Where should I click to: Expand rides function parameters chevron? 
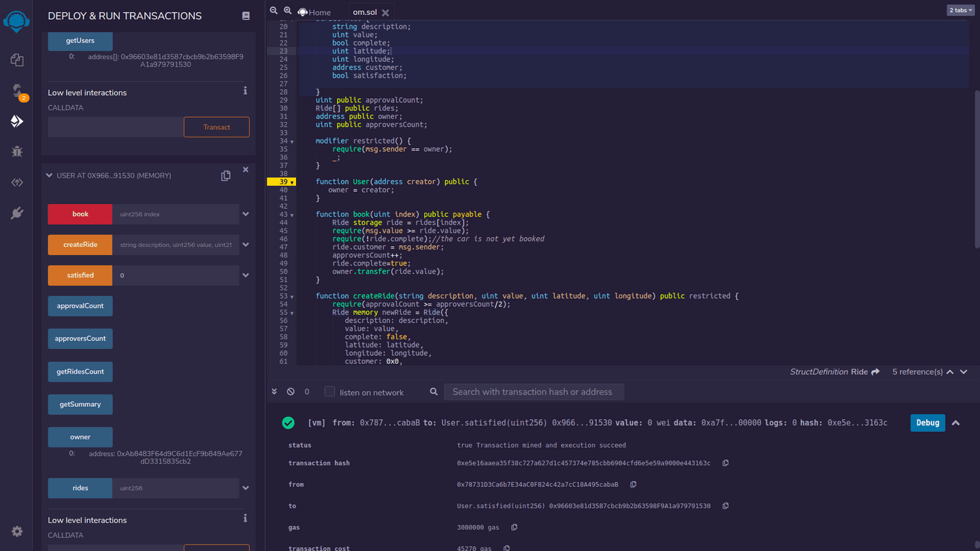[x=246, y=488]
